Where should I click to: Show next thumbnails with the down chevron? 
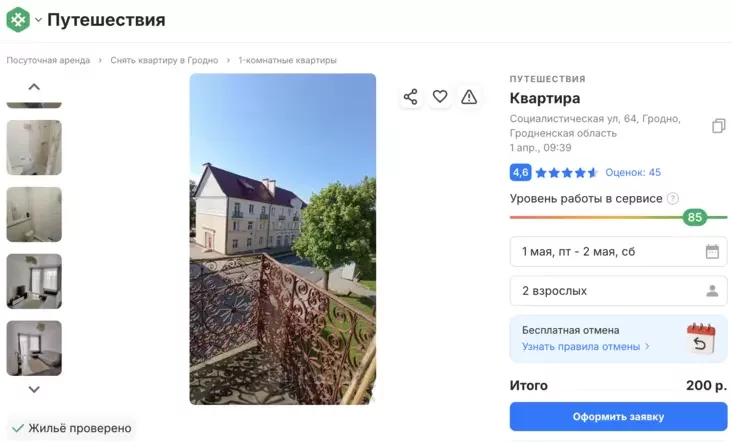pyautogui.click(x=34, y=389)
